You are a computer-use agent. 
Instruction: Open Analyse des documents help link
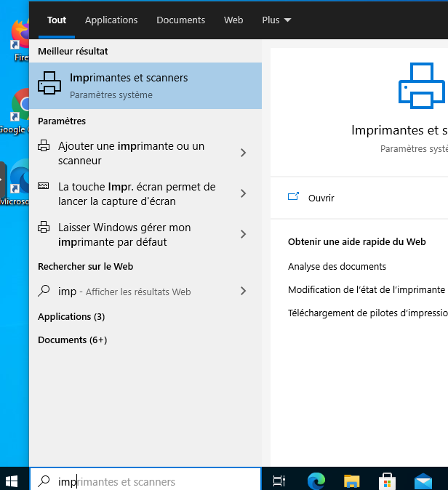pyautogui.click(x=337, y=266)
